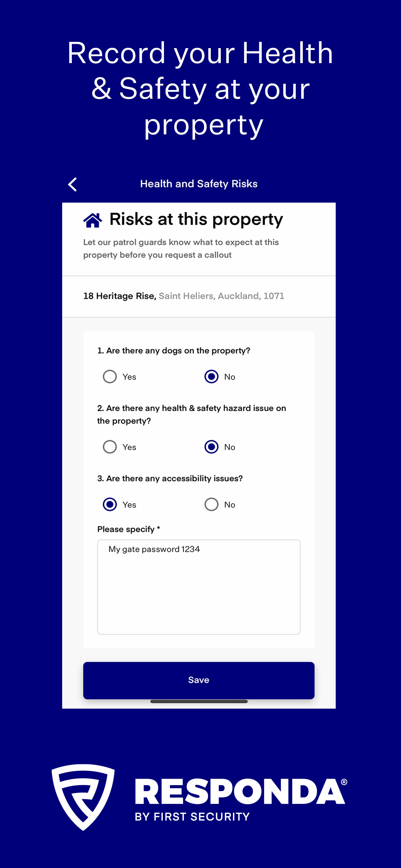
Task: Select Yes for dogs on the property
Action: [x=110, y=377]
